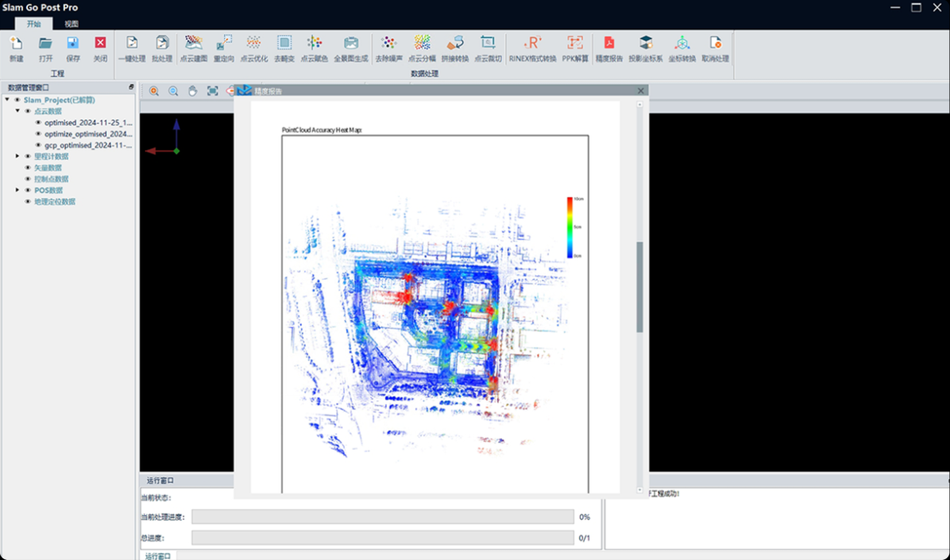Hide the gcp_optimised point cloud layer
950x560 pixels.
point(38,145)
